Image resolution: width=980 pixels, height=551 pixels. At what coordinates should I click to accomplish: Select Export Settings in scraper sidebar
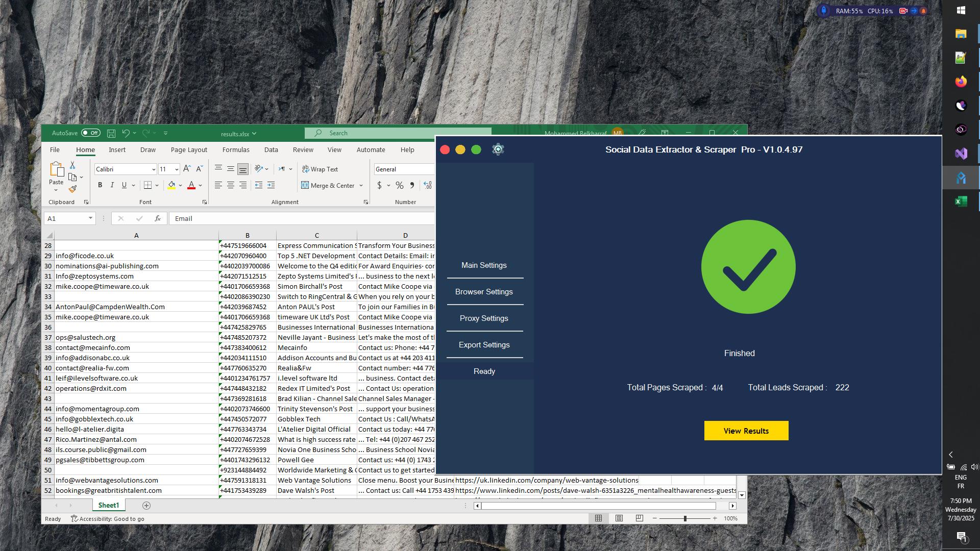[x=484, y=345]
